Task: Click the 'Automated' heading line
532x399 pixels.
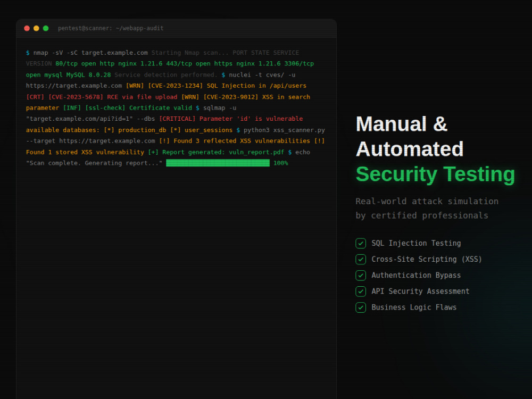Action: click(x=410, y=149)
